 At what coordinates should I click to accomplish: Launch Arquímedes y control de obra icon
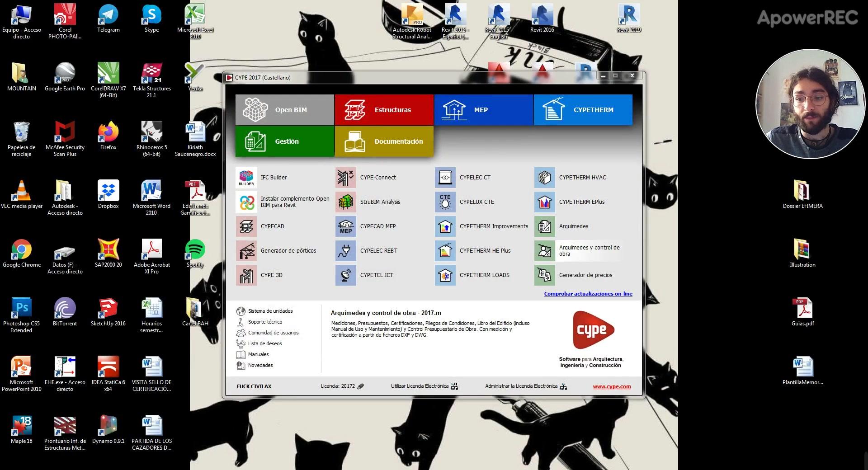[x=545, y=251]
